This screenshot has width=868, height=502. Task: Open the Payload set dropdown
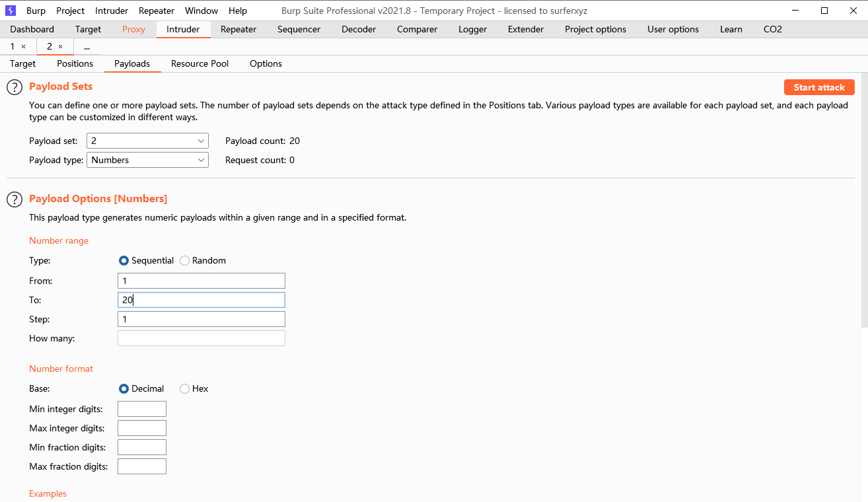147,141
